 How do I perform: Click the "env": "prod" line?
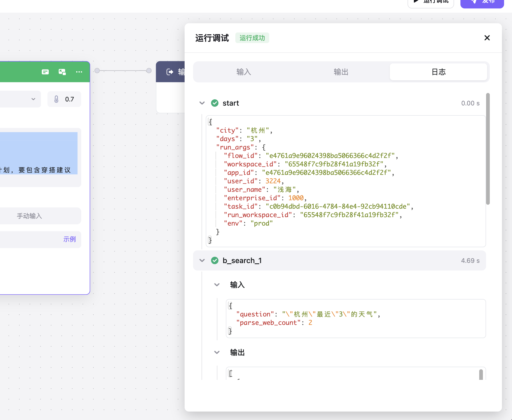(x=248, y=223)
